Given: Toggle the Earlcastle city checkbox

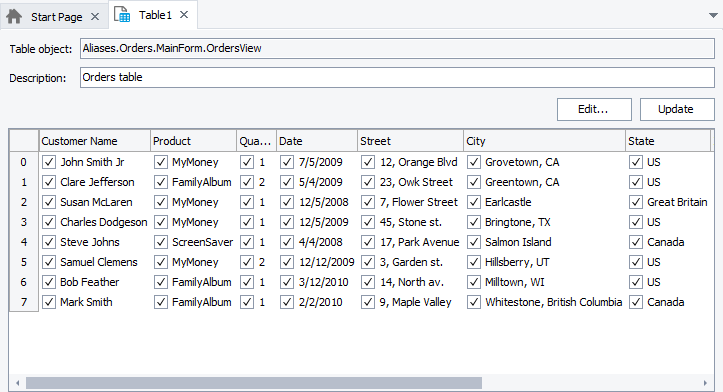Looking at the screenshot, I should (474, 202).
